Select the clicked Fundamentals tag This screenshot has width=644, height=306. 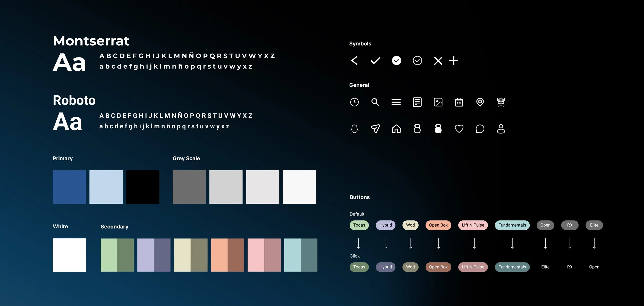(x=512, y=267)
